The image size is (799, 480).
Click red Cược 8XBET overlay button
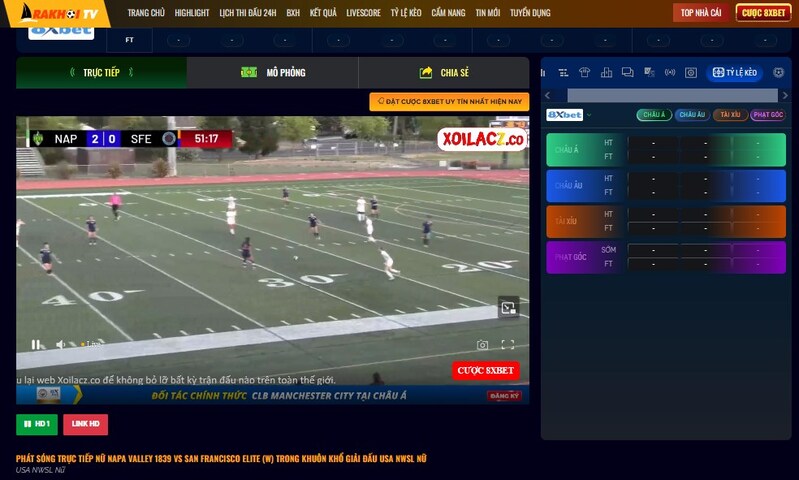click(x=485, y=370)
